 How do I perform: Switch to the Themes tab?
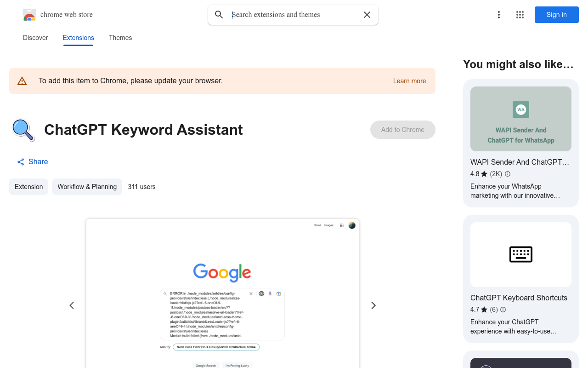[x=120, y=38]
